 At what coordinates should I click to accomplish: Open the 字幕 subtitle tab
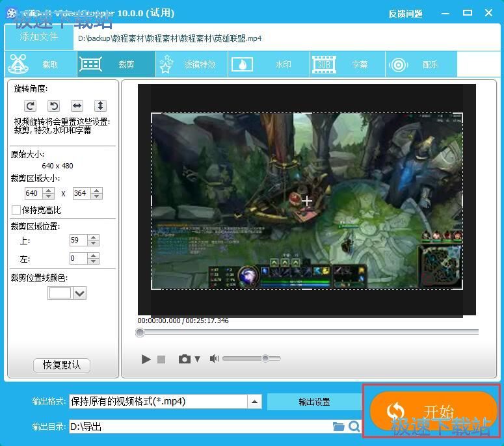click(x=347, y=64)
